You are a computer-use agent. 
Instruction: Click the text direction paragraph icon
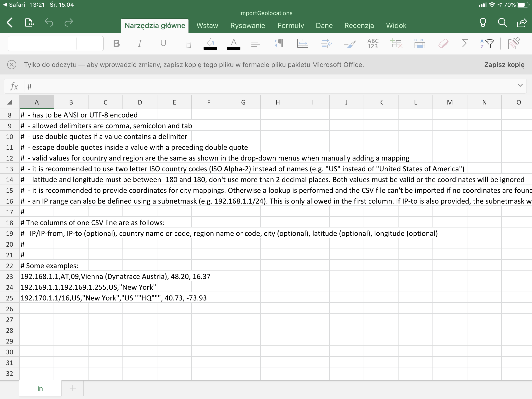[x=279, y=44]
